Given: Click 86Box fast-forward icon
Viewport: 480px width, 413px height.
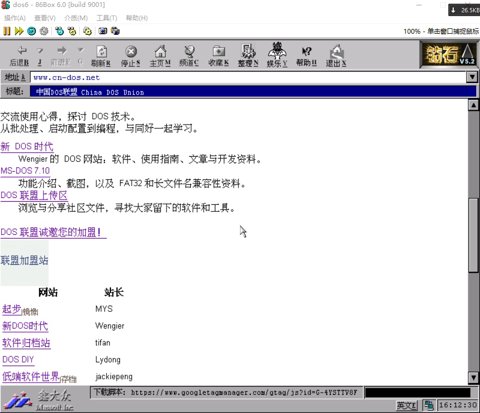Looking at the screenshot, I should point(19,31).
